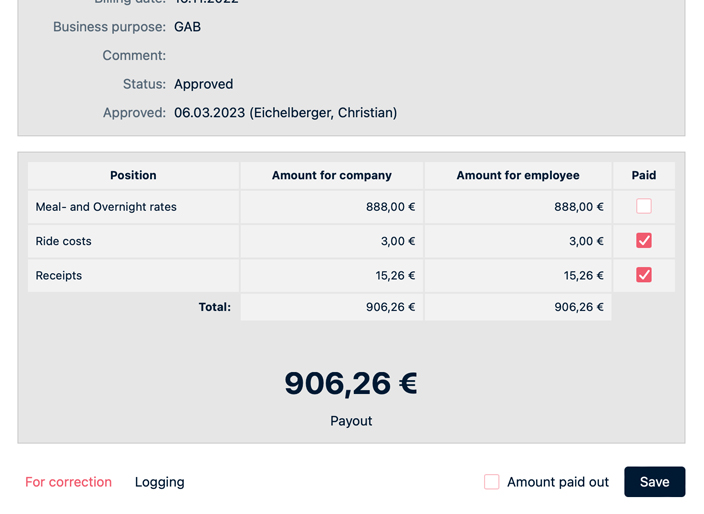The height and width of the screenshot is (514, 704).
Task: Tick Paid checkbox for Meal- and Overnight rates
Action: 643,206
